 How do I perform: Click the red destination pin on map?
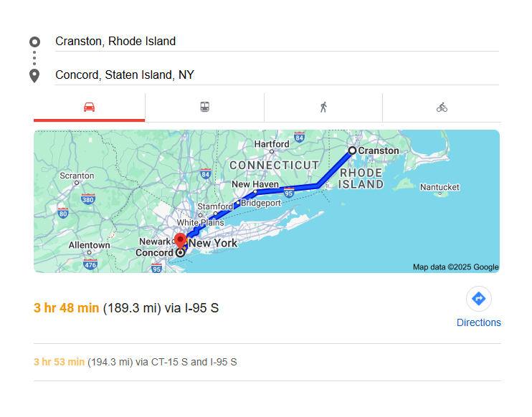coord(181,241)
